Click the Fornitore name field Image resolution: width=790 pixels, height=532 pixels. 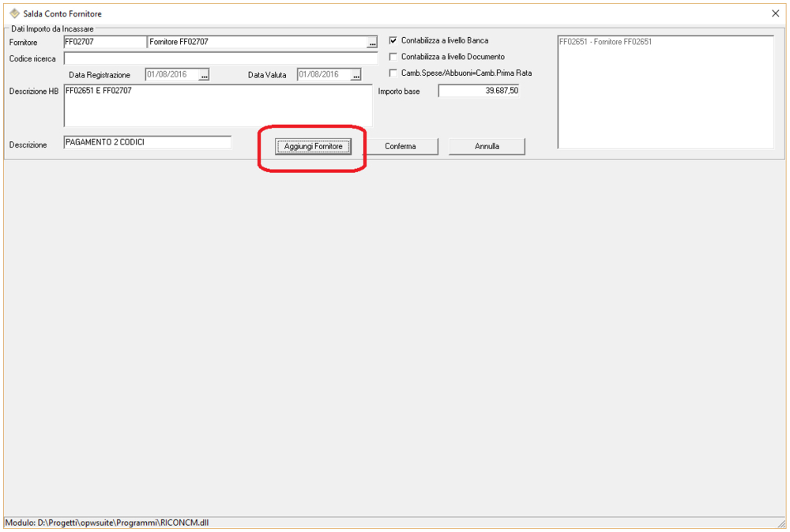point(257,42)
